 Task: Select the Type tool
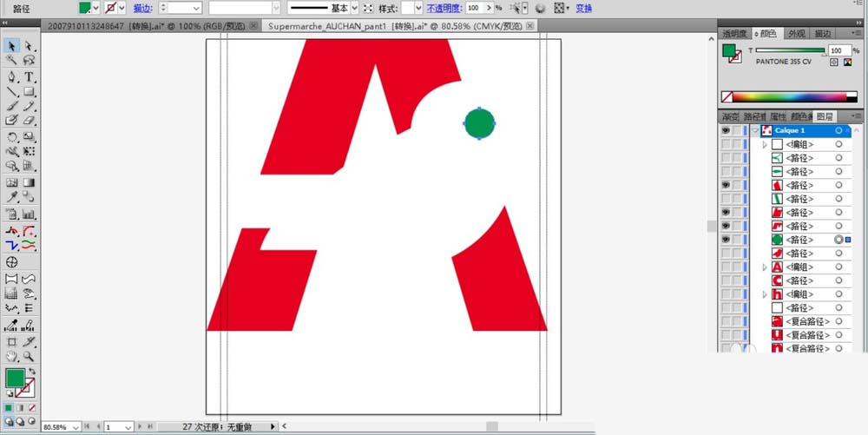(29, 77)
